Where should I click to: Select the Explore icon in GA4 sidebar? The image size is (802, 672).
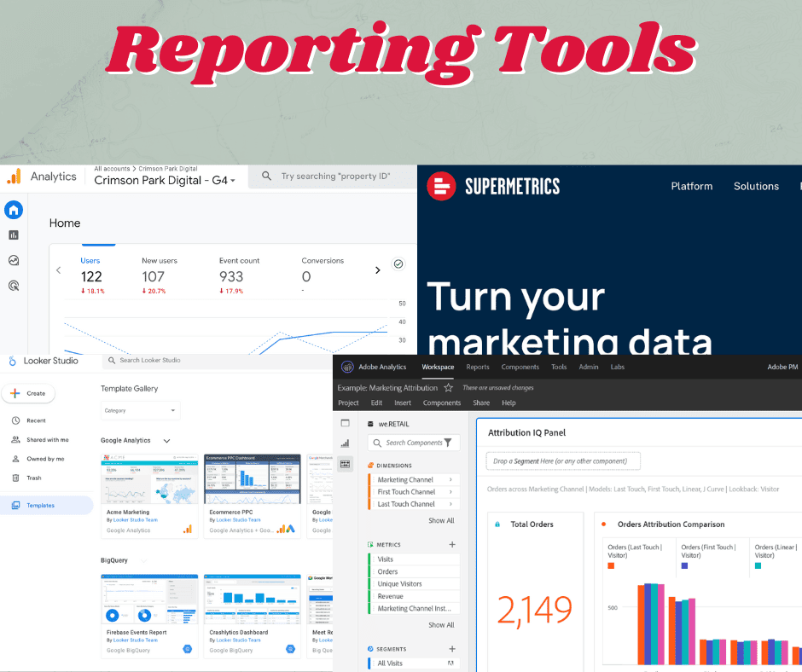point(13,260)
